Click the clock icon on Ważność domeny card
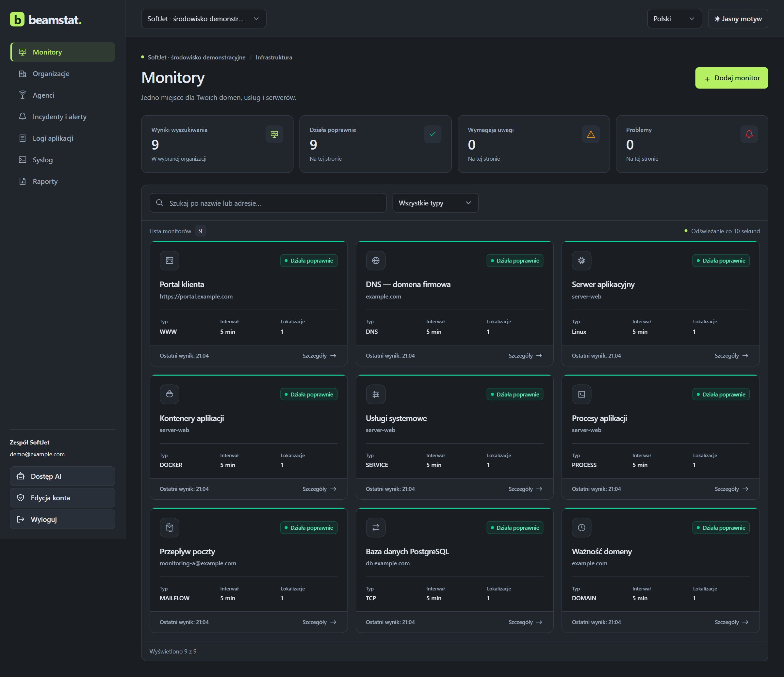This screenshot has width=784, height=677. point(581,528)
